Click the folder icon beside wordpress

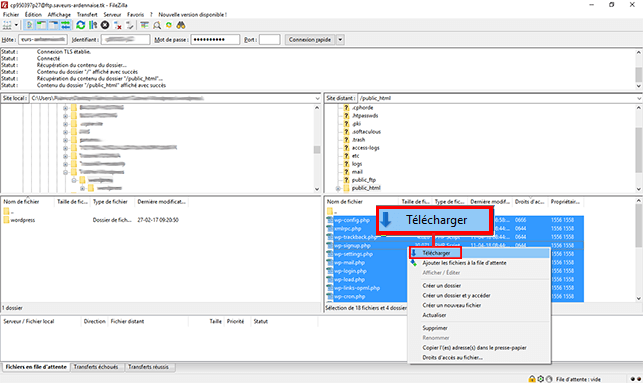click(x=6, y=220)
